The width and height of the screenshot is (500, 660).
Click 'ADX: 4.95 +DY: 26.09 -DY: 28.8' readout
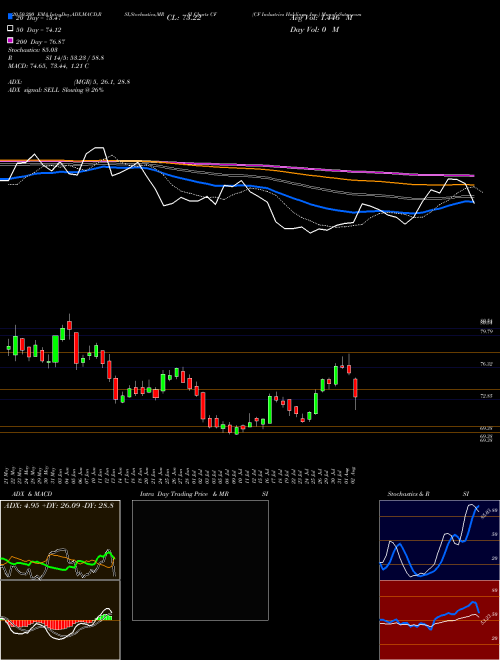pyautogui.click(x=59, y=505)
